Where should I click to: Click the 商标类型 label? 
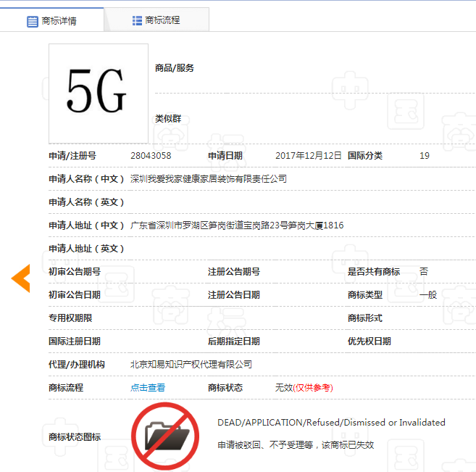pos(364,295)
